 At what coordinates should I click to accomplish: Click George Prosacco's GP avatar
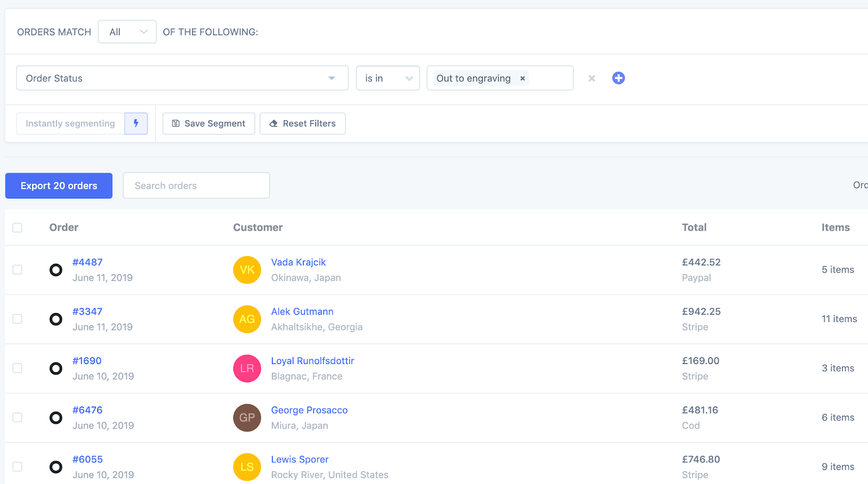[247, 418]
